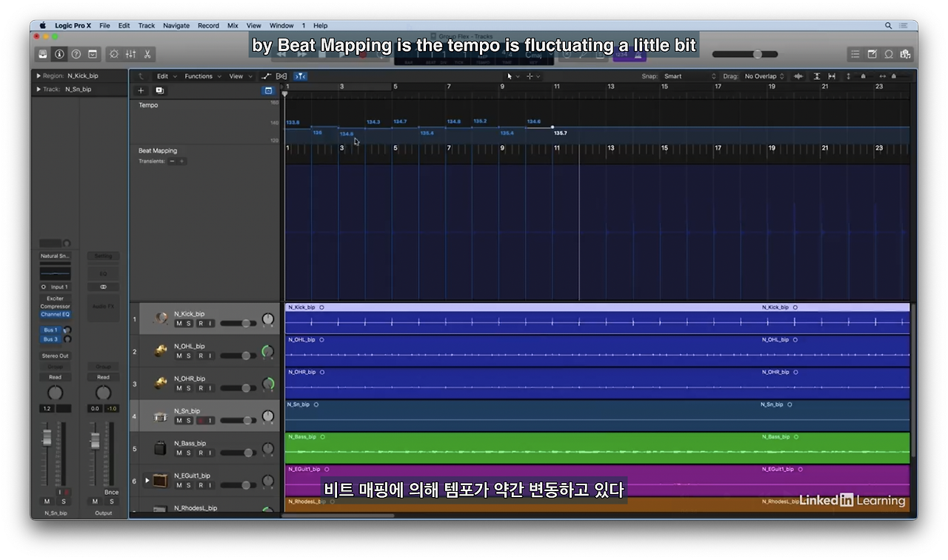Toggle the Inspector info button
948x560 pixels.
(59, 54)
